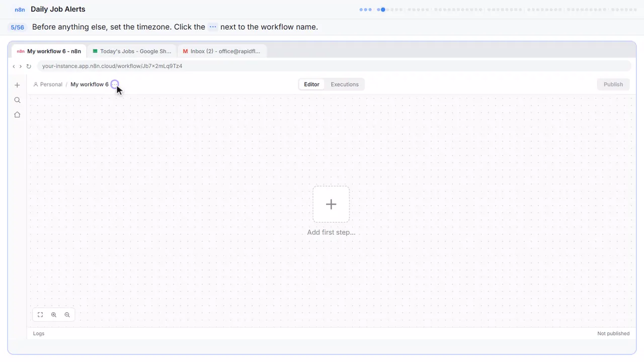Switch to the Gmail Inbox browser tab
644x362 pixels.
click(222, 51)
